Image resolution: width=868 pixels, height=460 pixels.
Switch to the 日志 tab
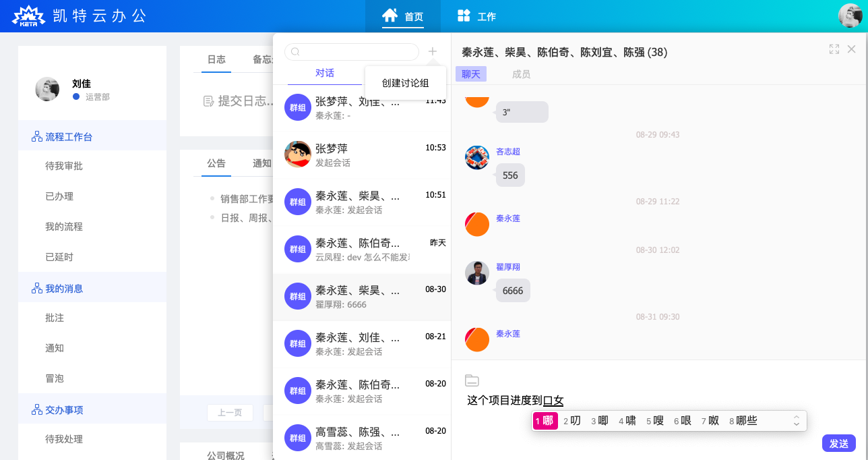tap(216, 59)
